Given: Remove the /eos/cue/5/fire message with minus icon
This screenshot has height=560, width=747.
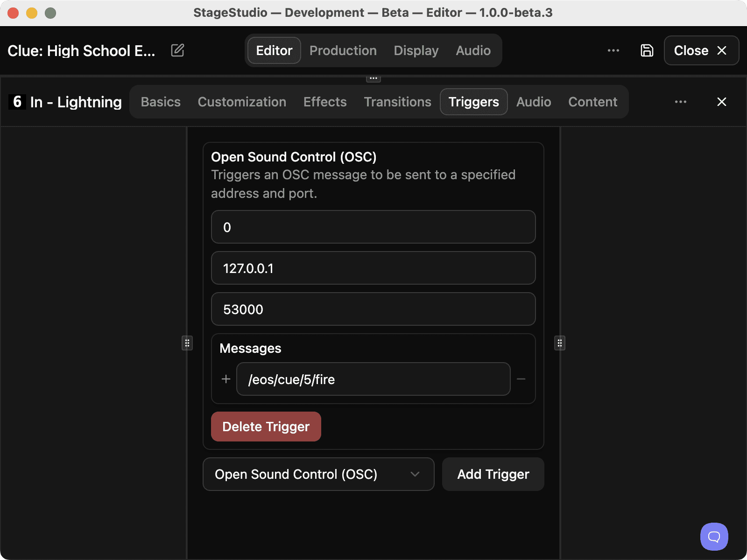Looking at the screenshot, I should [521, 379].
